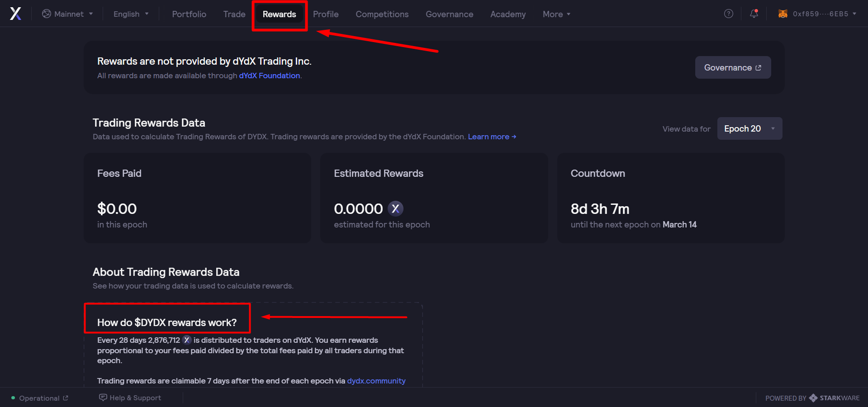Screen dimensions: 868x407
Task: Click the StarkWare logo icon
Action: (813, 398)
